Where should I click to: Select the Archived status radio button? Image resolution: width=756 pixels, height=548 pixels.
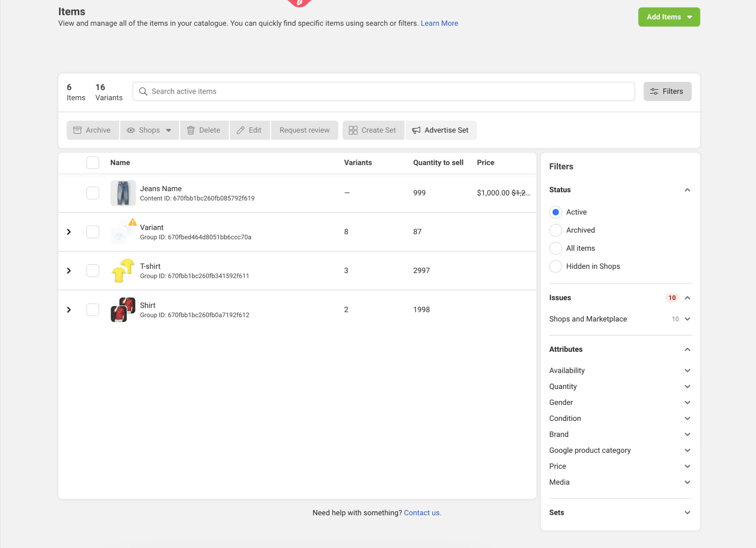coord(555,230)
